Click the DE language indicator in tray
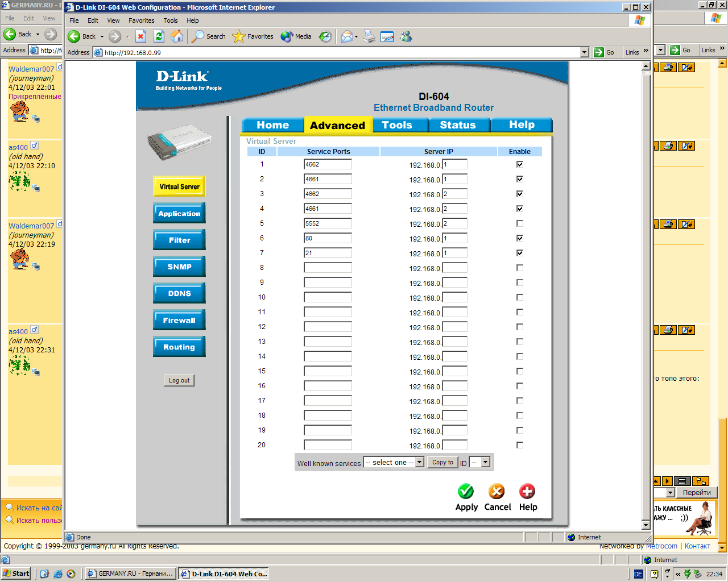The height and width of the screenshot is (582, 728). (638, 574)
